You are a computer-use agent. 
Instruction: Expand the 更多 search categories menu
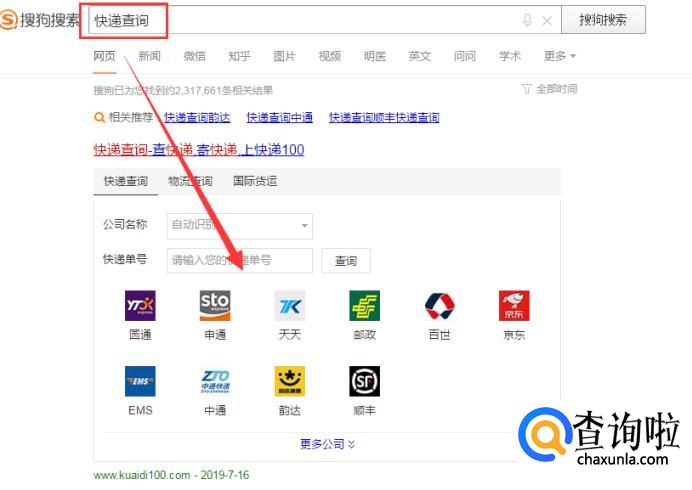(x=560, y=56)
